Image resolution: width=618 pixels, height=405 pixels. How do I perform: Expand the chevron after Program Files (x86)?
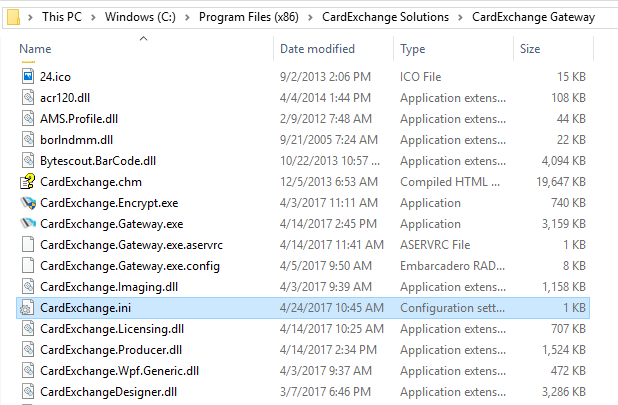pyautogui.click(x=310, y=17)
